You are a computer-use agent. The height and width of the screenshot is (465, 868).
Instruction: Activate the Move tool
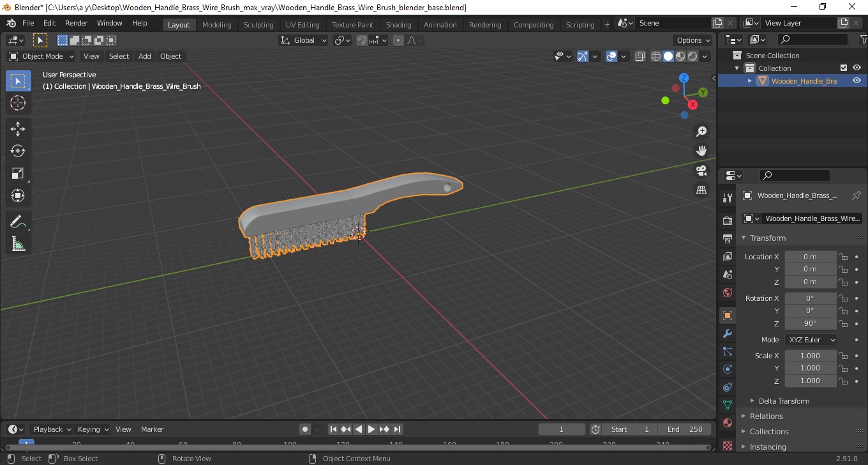point(18,128)
